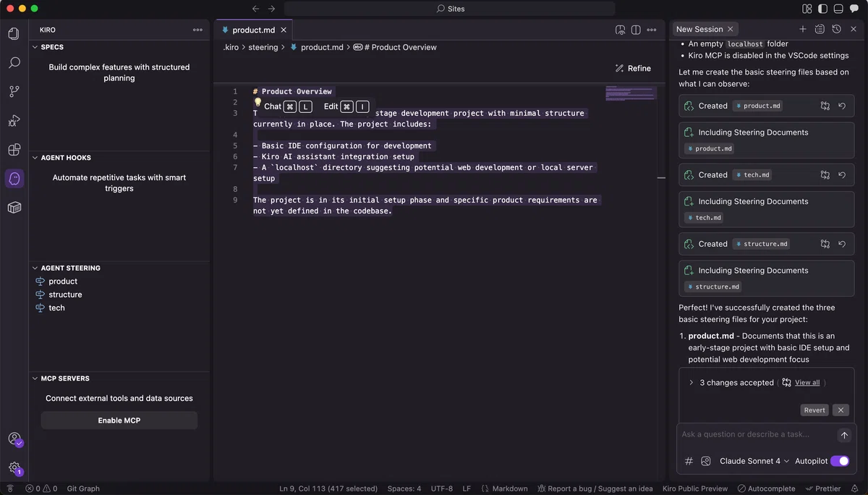This screenshot has height=495, width=868.
Task: Click the Sites search bar in title bar
Action: (450, 9)
